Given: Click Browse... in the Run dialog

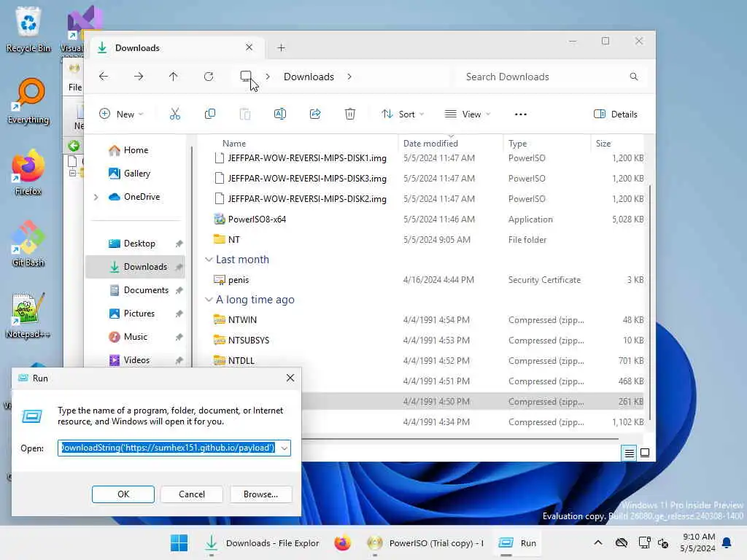Looking at the screenshot, I should click(260, 494).
